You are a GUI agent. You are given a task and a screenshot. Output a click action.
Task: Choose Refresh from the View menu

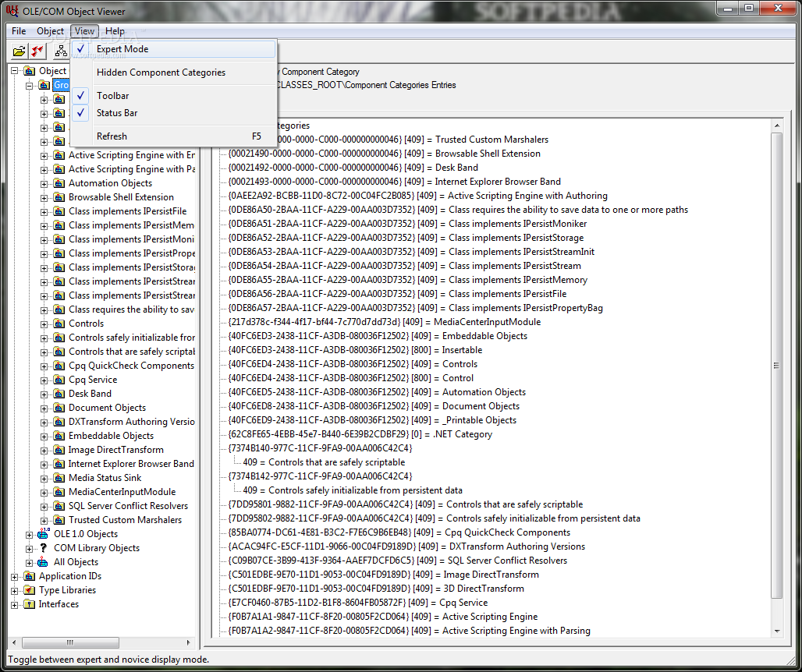pyautogui.click(x=173, y=136)
